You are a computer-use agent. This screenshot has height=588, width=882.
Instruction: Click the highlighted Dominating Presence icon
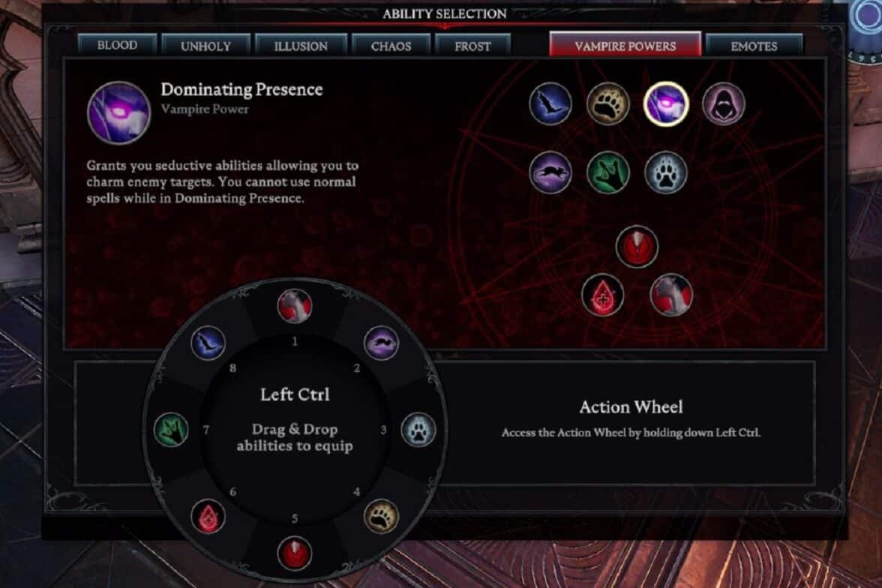point(665,104)
